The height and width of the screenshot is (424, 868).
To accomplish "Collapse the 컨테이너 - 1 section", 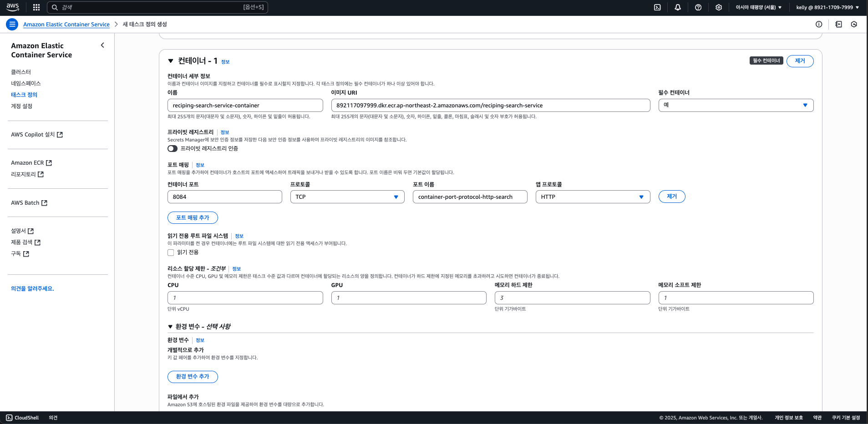I will [171, 61].
